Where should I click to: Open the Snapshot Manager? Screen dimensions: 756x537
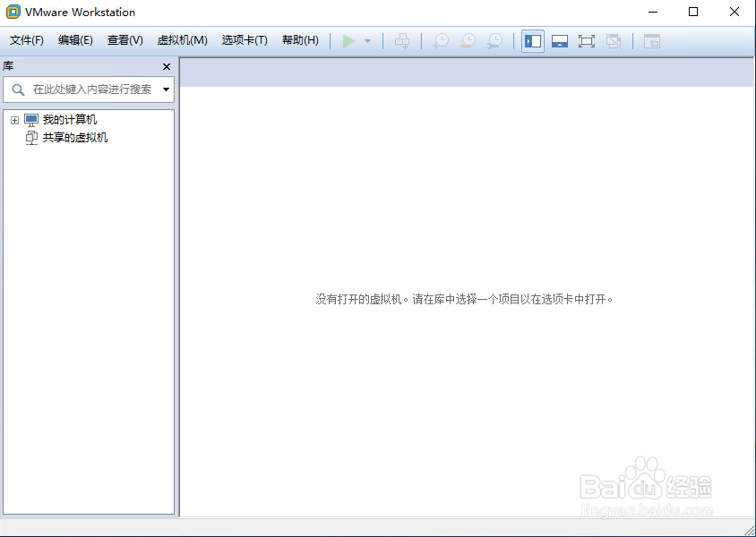(494, 40)
